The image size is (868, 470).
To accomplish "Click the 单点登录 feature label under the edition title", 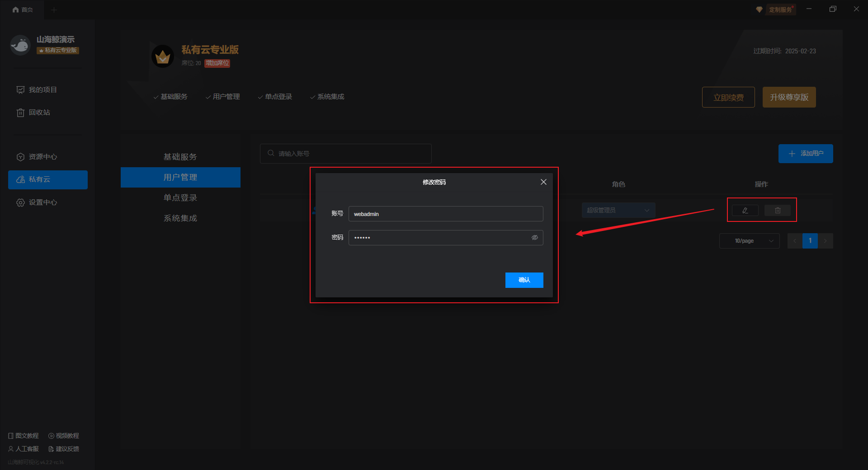I will (x=275, y=97).
